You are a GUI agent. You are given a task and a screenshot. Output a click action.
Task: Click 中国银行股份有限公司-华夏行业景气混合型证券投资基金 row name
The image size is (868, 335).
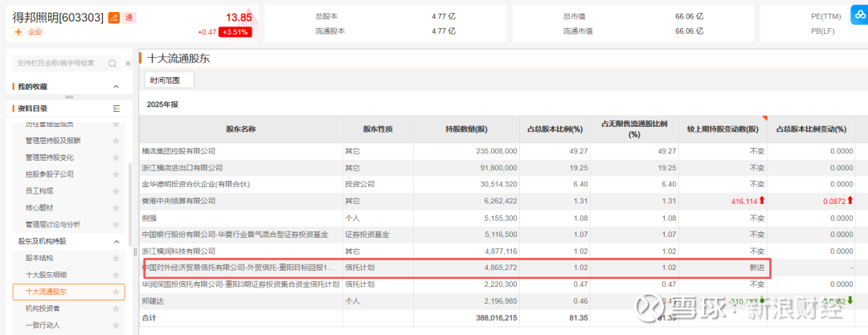[235, 235]
